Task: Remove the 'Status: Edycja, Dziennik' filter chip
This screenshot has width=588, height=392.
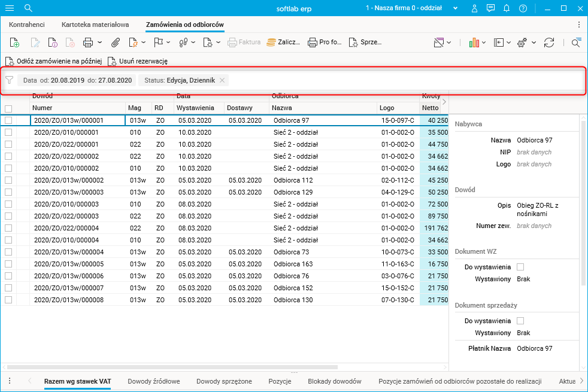Action: pos(222,80)
